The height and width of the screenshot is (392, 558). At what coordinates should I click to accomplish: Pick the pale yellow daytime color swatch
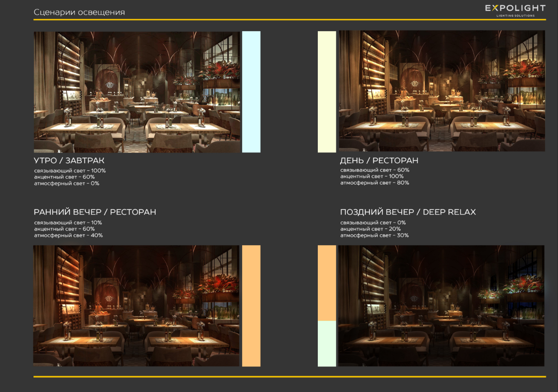click(327, 92)
